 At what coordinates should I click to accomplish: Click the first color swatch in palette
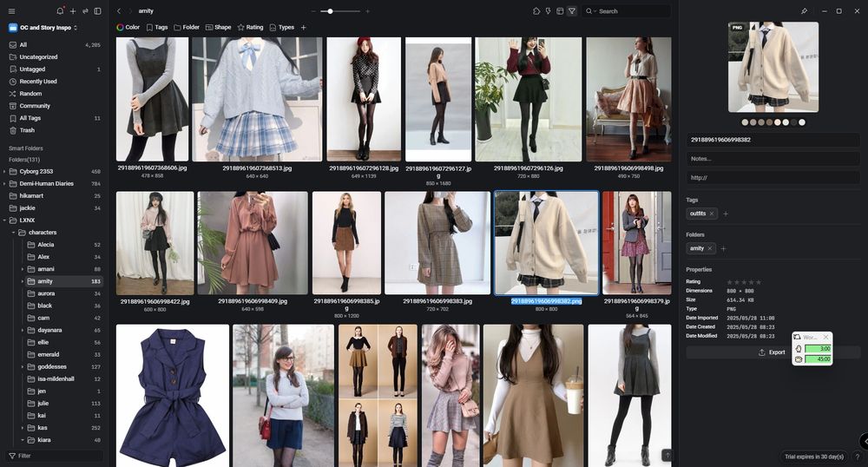click(x=745, y=122)
